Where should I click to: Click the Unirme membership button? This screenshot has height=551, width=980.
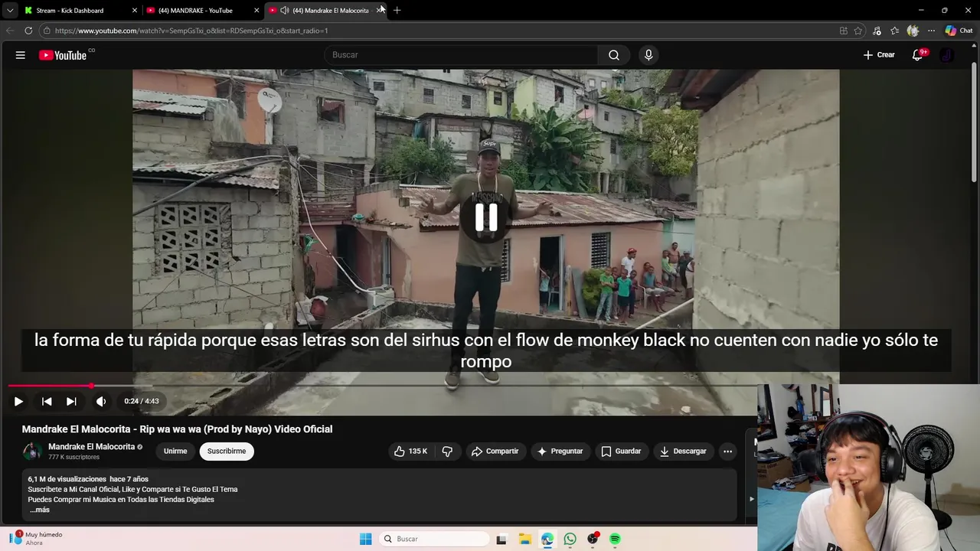tap(175, 452)
